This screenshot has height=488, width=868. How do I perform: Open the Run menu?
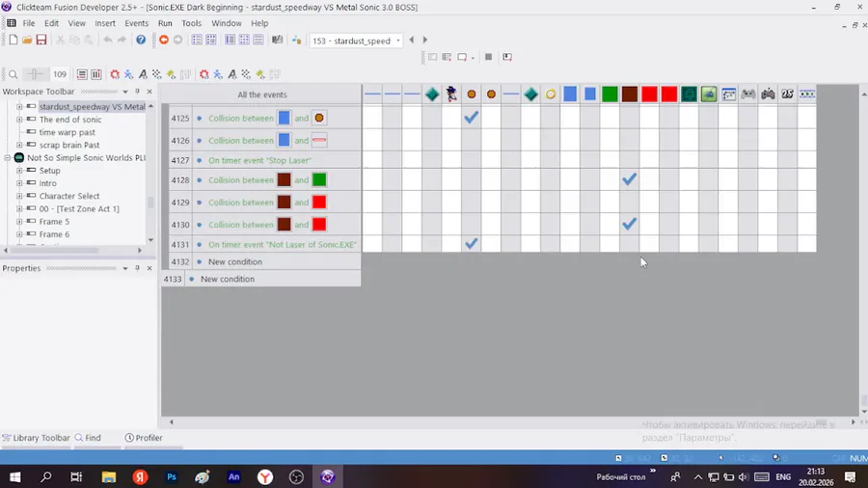(165, 23)
